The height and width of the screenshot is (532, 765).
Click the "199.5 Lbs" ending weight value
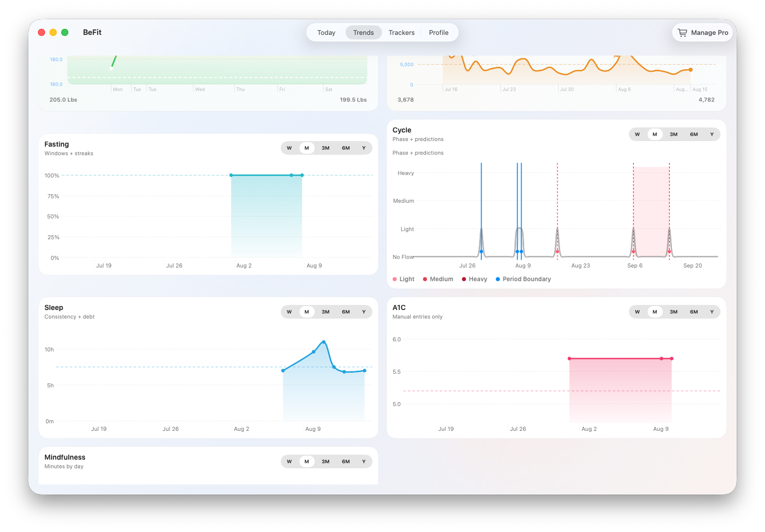tap(353, 100)
